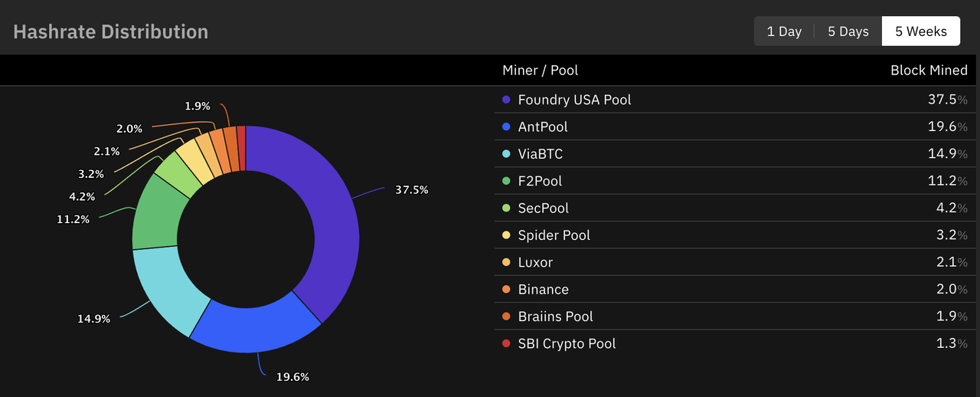Viewport: 980px width, 397px height.
Task: Click the F2Pool green legend dot
Action: tap(506, 181)
